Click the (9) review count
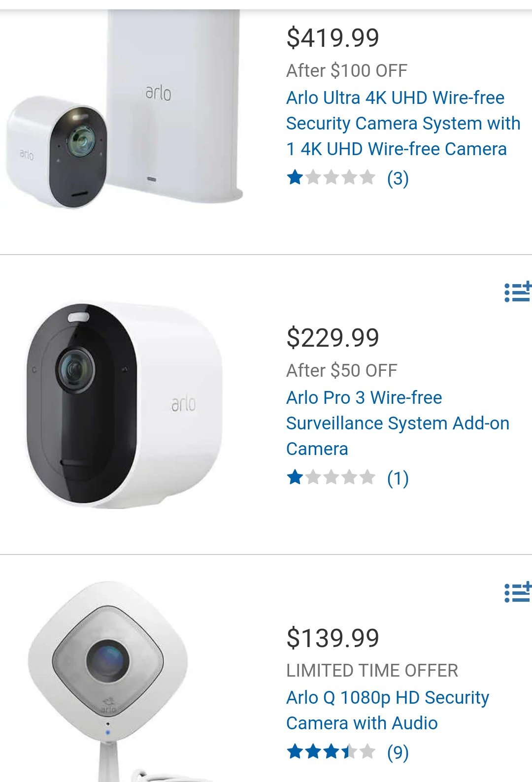Image resolution: width=532 pixels, height=782 pixels. click(x=398, y=752)
